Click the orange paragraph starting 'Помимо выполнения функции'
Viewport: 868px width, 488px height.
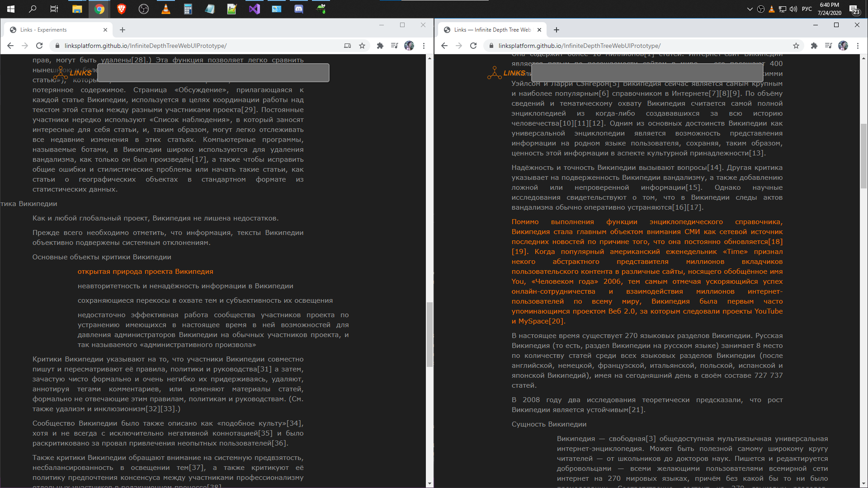[647, 272]
